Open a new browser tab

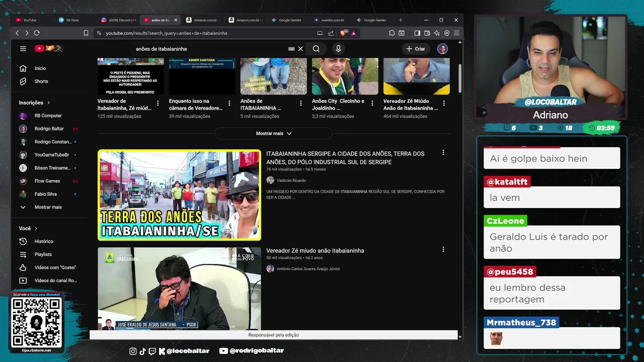[400, 20]
